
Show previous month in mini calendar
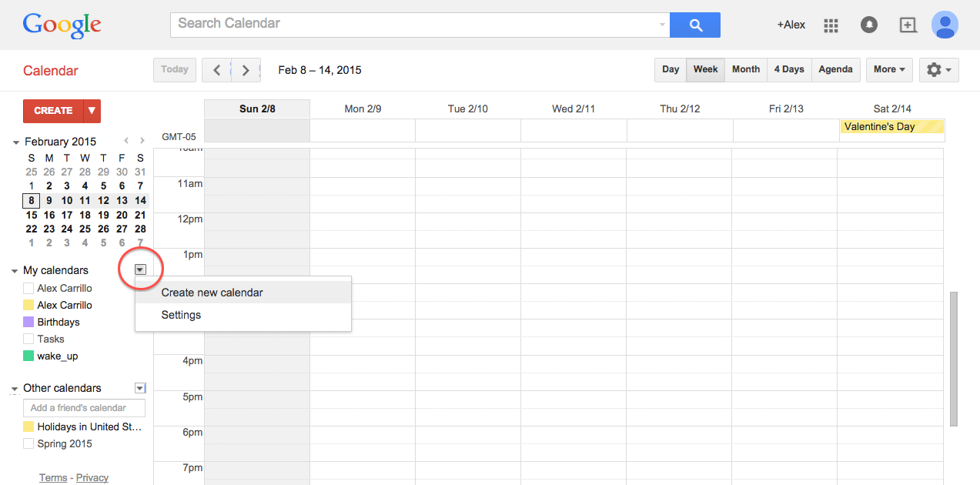point(127,141)
